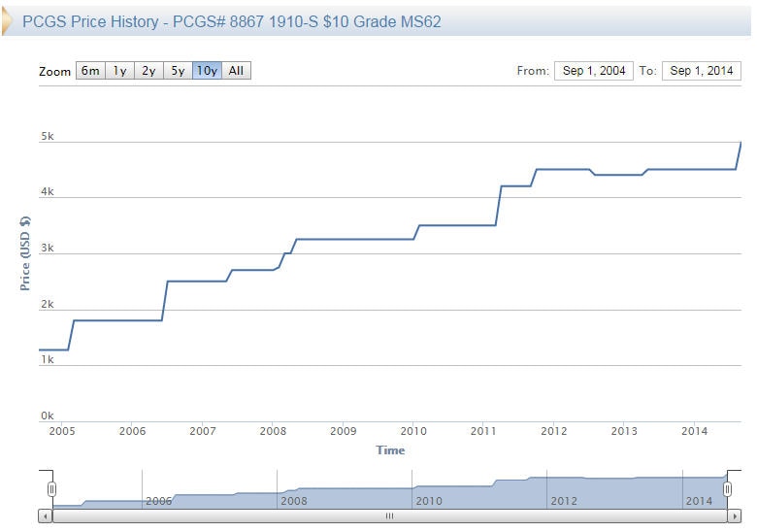757x532 pixels.
Task: Click the orange arrow beside the title
Action: 8,20
